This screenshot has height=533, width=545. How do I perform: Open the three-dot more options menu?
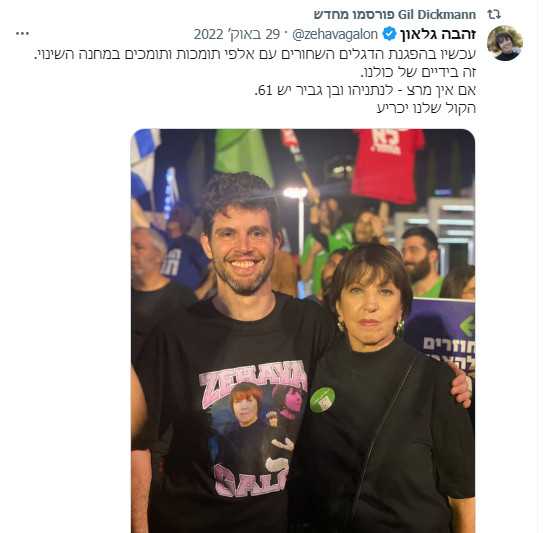click(x=23, y=34)
